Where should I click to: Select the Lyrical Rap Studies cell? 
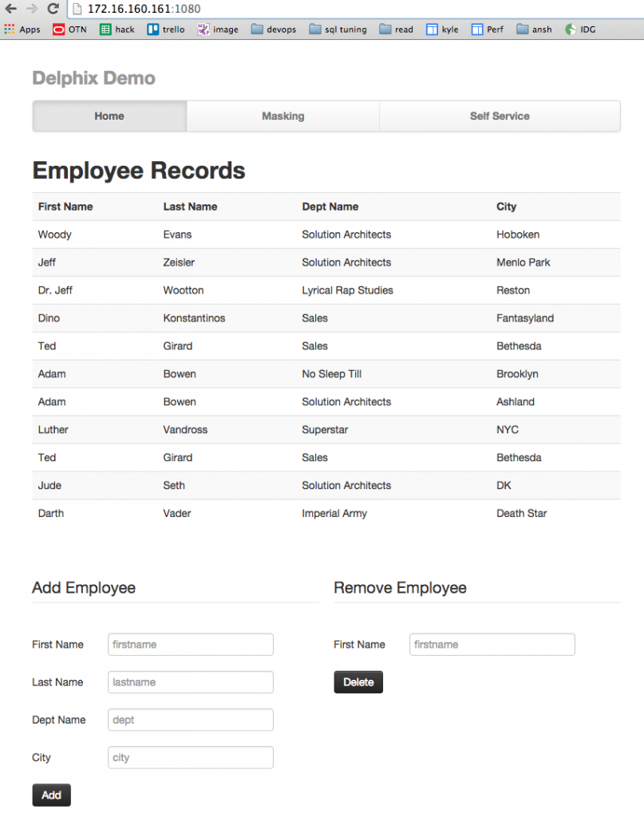coord(347,290)
